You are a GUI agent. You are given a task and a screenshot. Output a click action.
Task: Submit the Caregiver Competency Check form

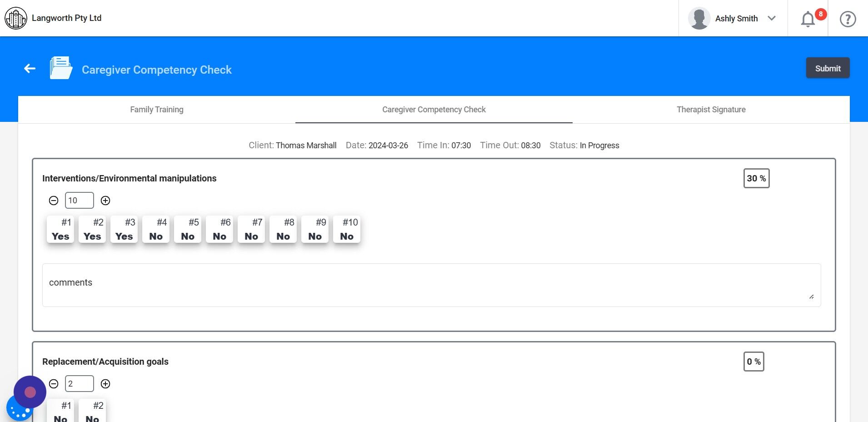[827, 68]
